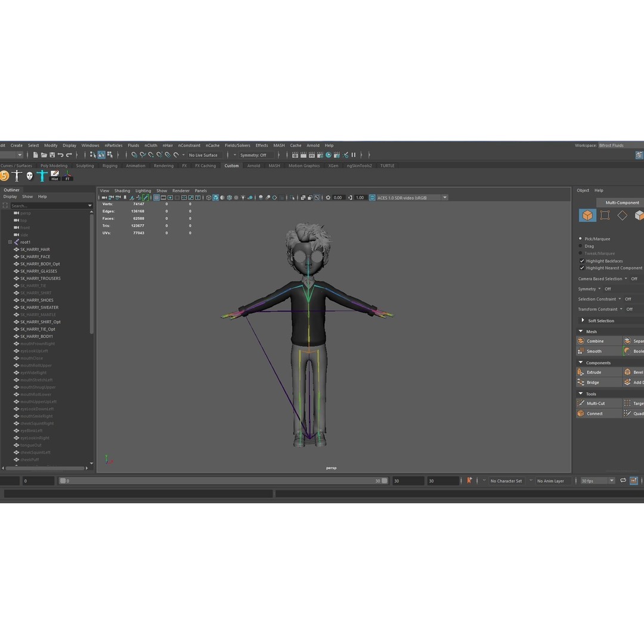The image size is (644, 644).
Task: Click the IPR render circular icon
Action: (x=329, y=155)
